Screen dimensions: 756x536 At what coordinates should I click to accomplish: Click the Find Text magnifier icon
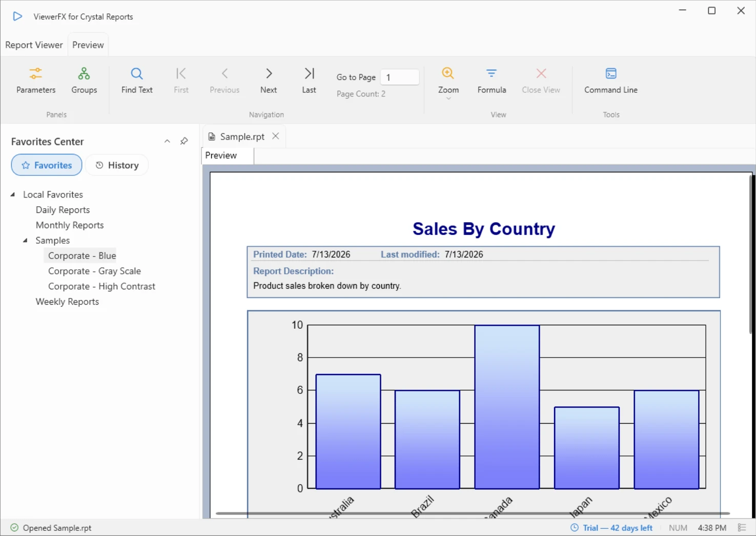click(137, 73)
